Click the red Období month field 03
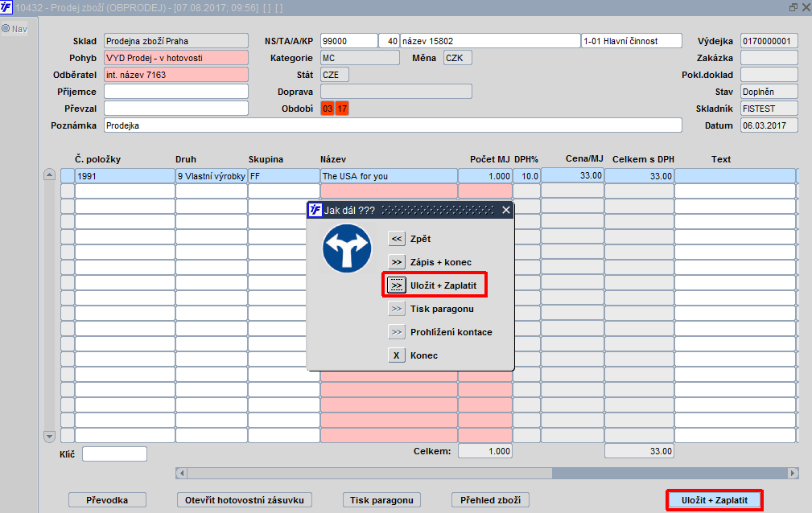 (328, 109)
